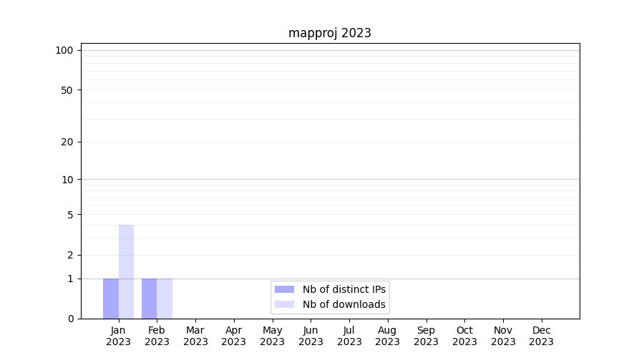Click the 100 tick on the y-axis
Image resolution: width=644 pixels, height=358 pixels.
[x=64, y=50]
